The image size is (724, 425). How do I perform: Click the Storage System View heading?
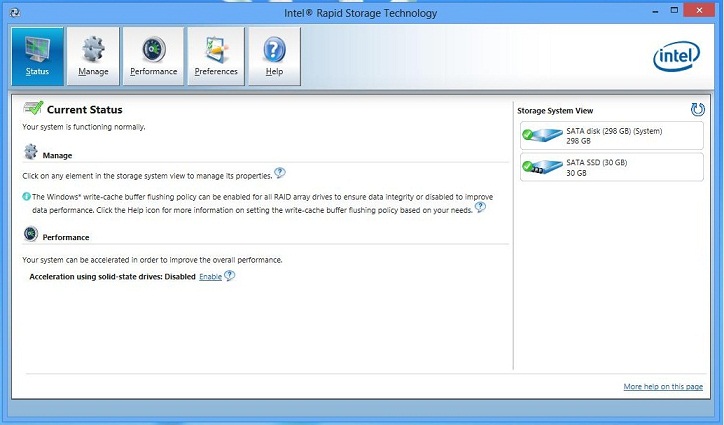[x=555, y=111]
